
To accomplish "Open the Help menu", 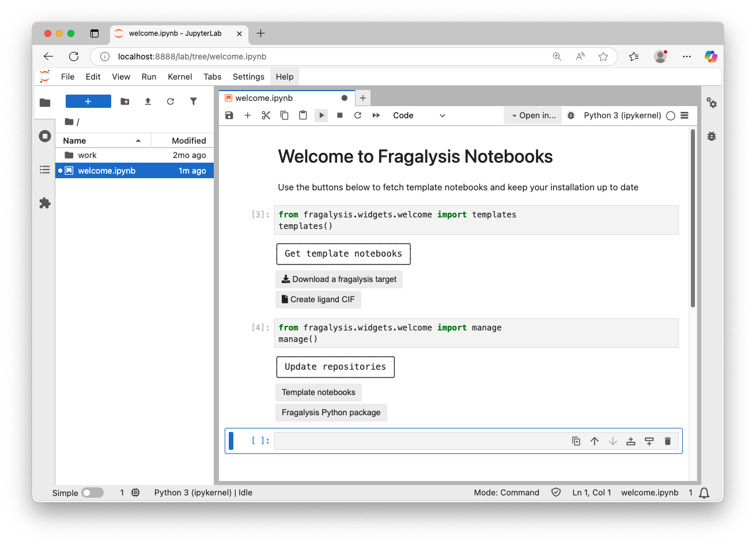I will click(285, 77).
